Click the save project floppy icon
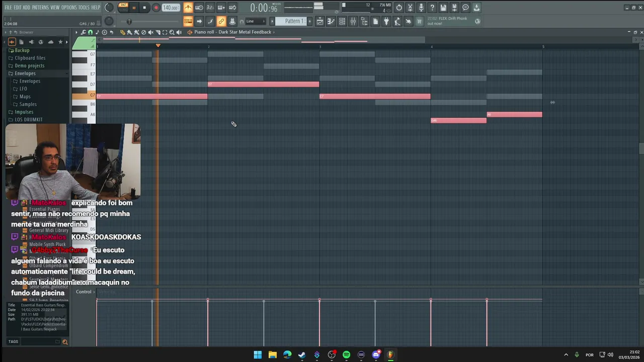This screenshot has height=362, width=644. point(443,8)
